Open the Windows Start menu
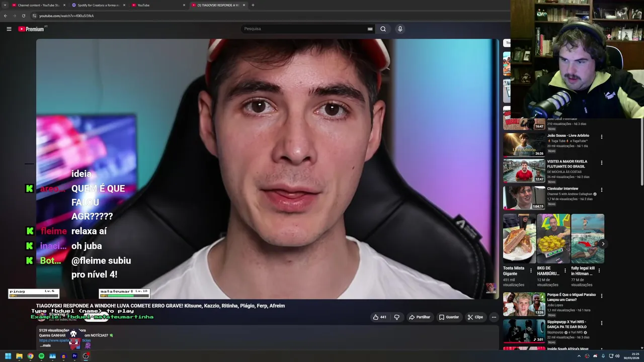Image resolution: width=644 pixels, height=362 pixels. [8, 356]
